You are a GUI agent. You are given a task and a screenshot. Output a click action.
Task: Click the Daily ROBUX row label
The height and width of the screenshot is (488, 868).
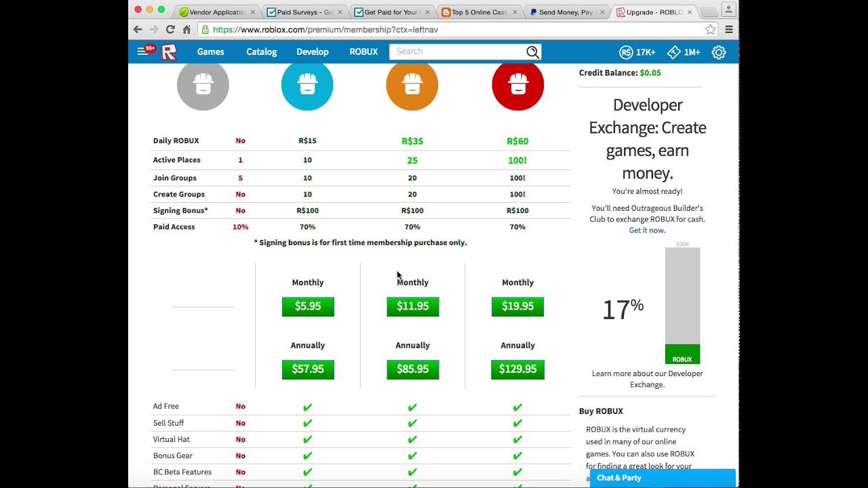point(176,141)
